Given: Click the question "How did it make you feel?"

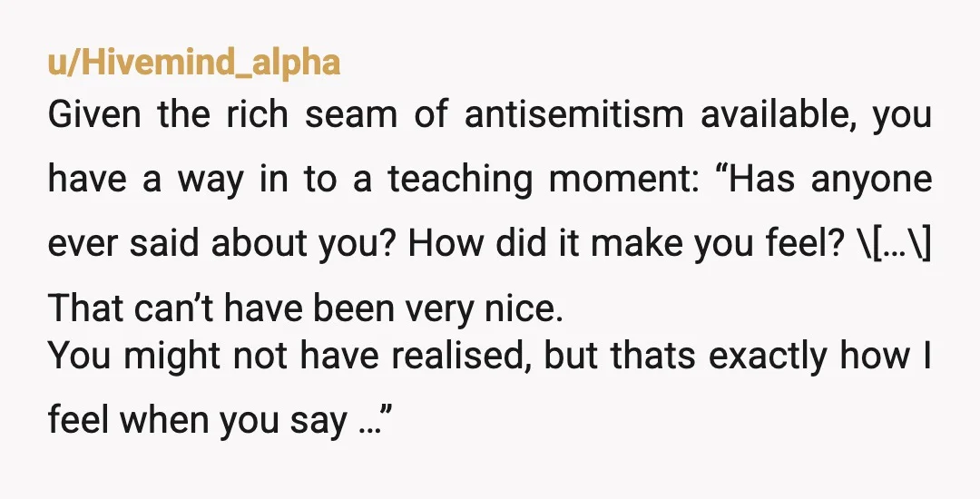Looking at the screenshot, I should pos(627,243).
